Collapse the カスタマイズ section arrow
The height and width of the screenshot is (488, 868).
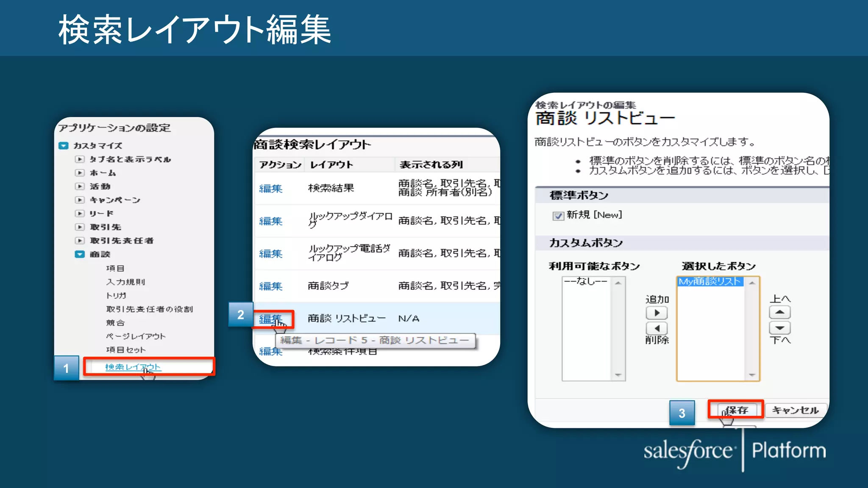[64, 146]
